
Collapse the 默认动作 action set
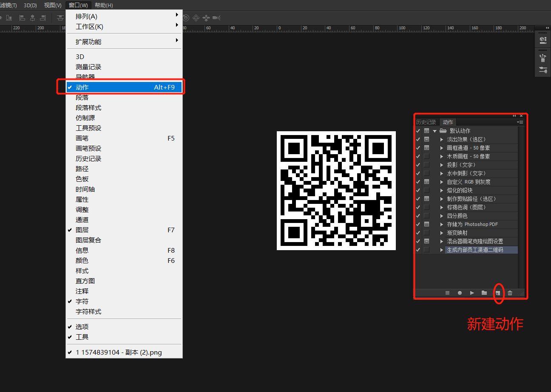coord(435,131)
